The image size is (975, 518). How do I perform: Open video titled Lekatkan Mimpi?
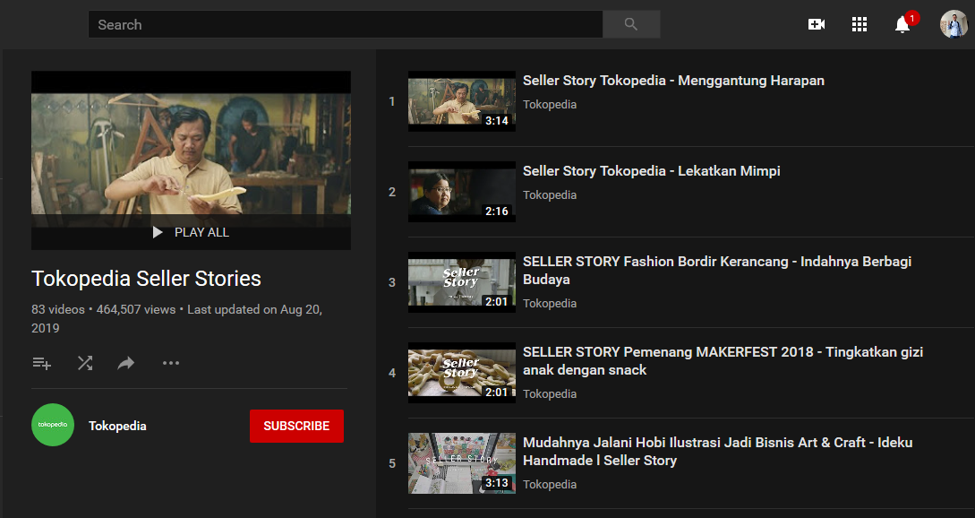pos(651,171)
